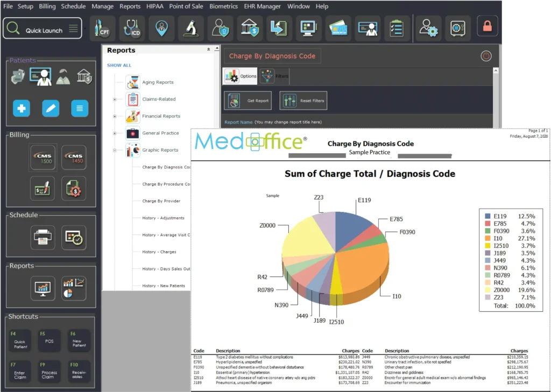This screenshot has width=551, height=392.
Task: Open the Billing menu
Action: coord(47,6)
